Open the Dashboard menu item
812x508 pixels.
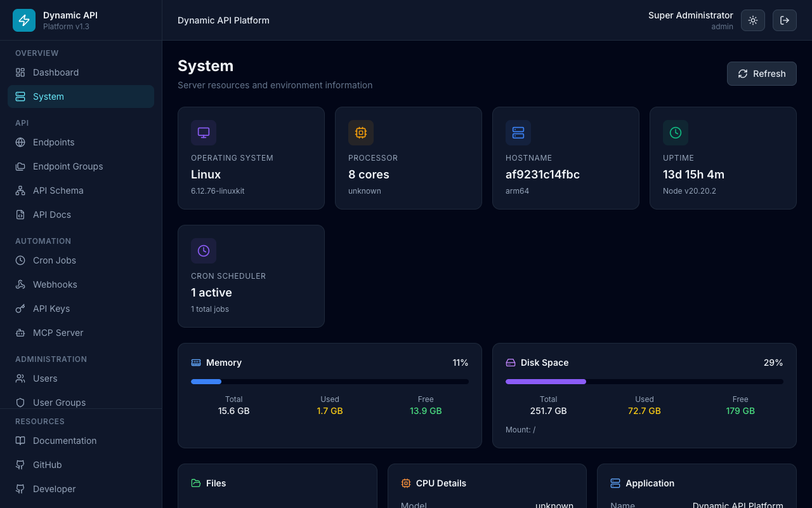pyautogui.click(x=81, y=72)
